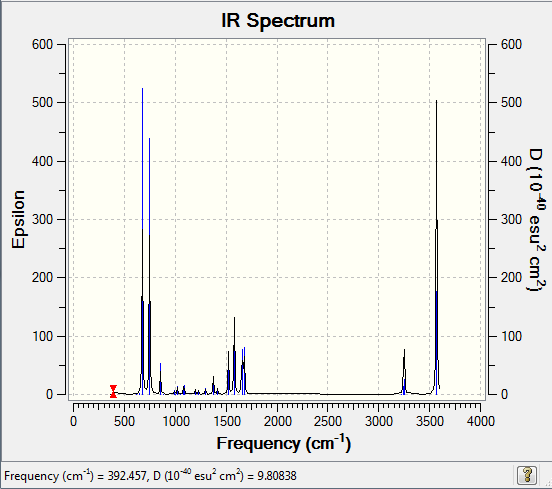Pick the small peak near 1370 cm-1

click(213, 385)
